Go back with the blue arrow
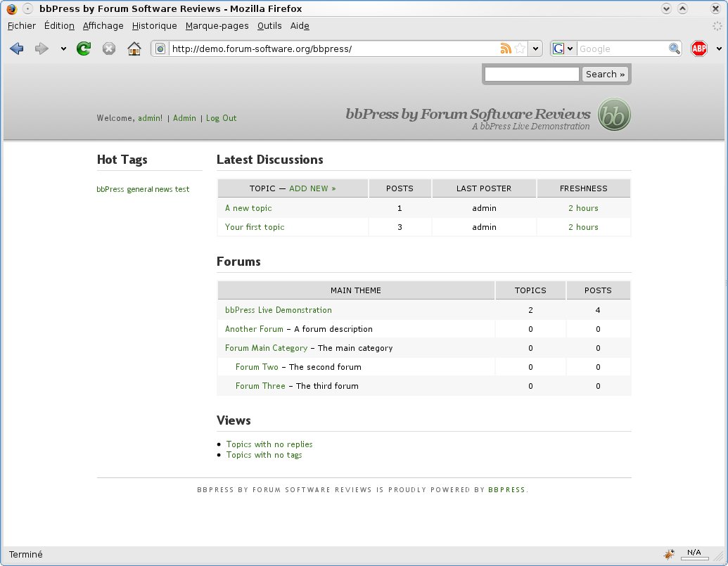This screenshot has width=728, height=566. coord(17,49)
